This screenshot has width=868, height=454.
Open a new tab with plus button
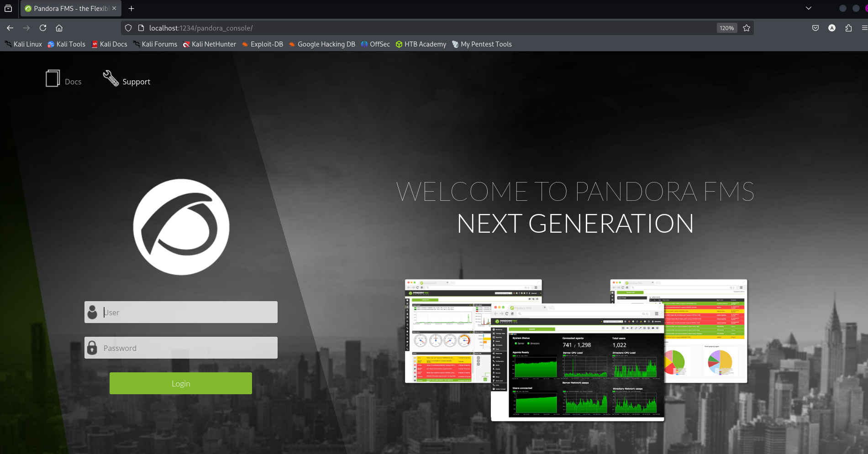click(131, 8)
